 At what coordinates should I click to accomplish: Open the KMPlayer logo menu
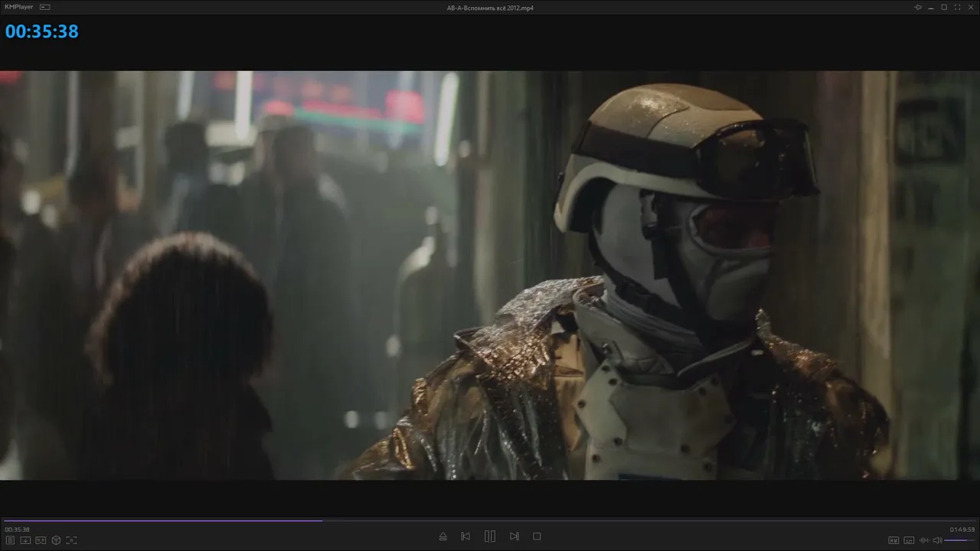19,7
